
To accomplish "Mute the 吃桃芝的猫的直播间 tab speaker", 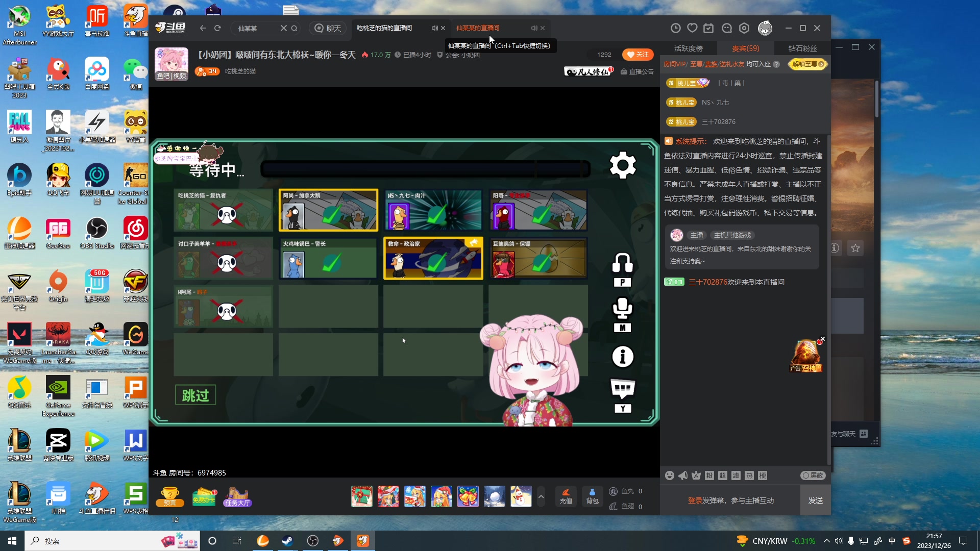I will pyautogui.click(x=434, y=28).
